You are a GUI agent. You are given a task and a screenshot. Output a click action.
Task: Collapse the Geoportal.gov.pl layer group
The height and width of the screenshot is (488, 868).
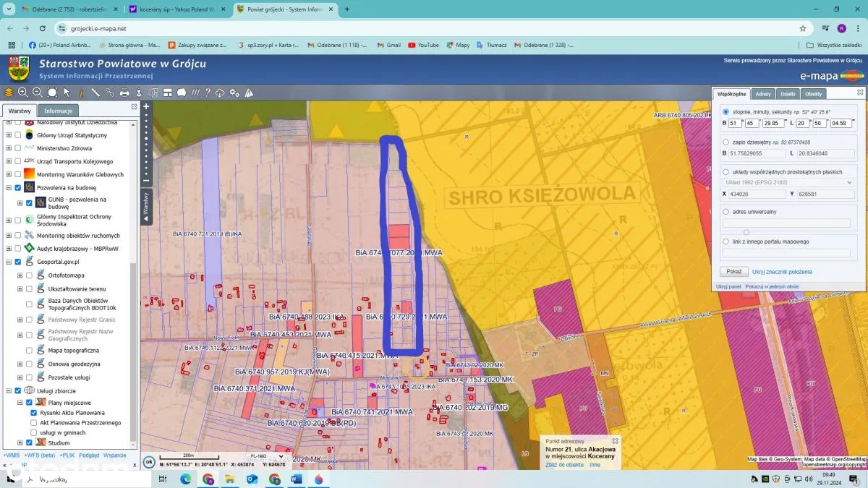pos(9,262)
